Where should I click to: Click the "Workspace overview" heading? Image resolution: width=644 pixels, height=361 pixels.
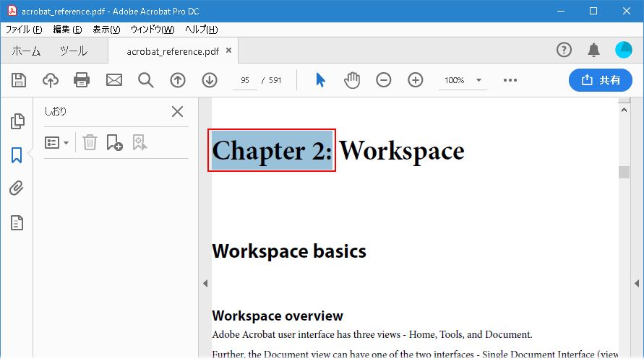(x=278, y=316)
